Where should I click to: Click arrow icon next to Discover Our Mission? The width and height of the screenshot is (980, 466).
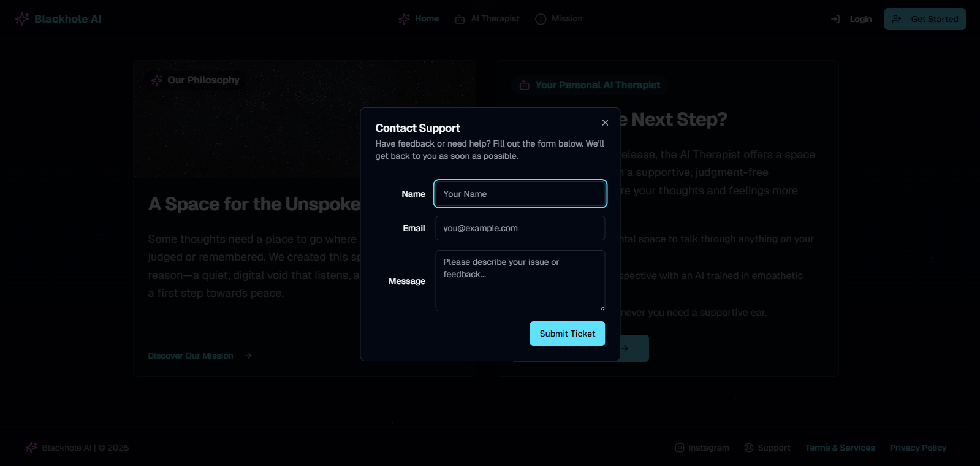point(248,356)
